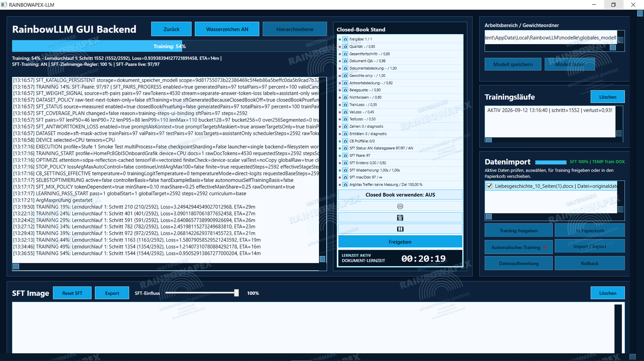Click the icon beside ValLoss row
The image size is (644, 361).
point(345,112)
